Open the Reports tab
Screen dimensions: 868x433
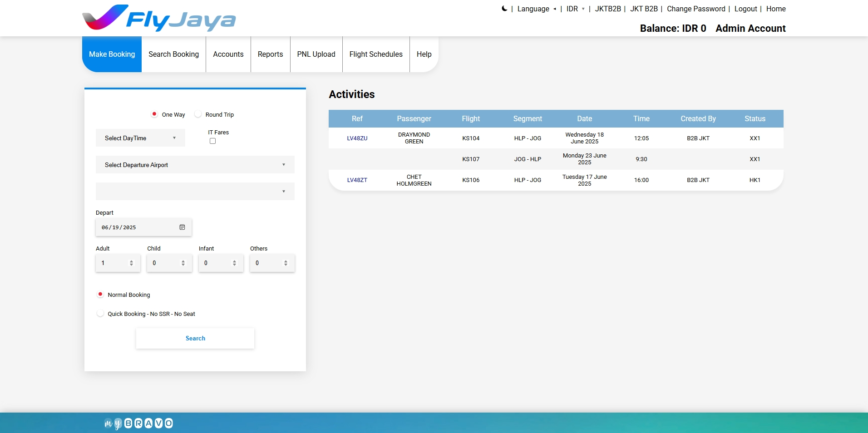click(271, 54)
